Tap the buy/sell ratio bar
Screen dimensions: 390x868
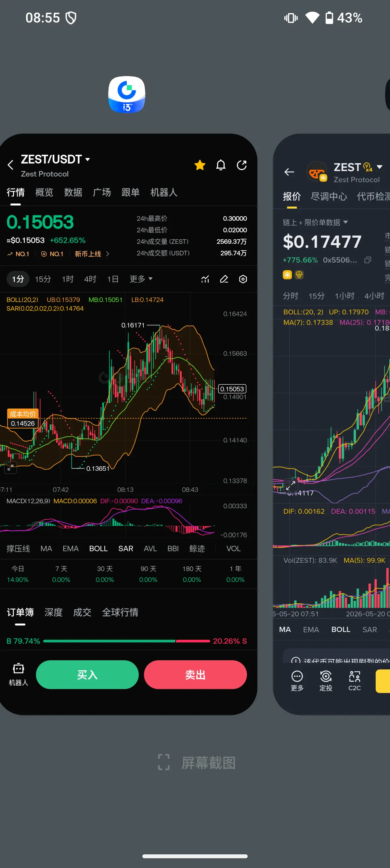pyautogui.click(x=127, y=641)
